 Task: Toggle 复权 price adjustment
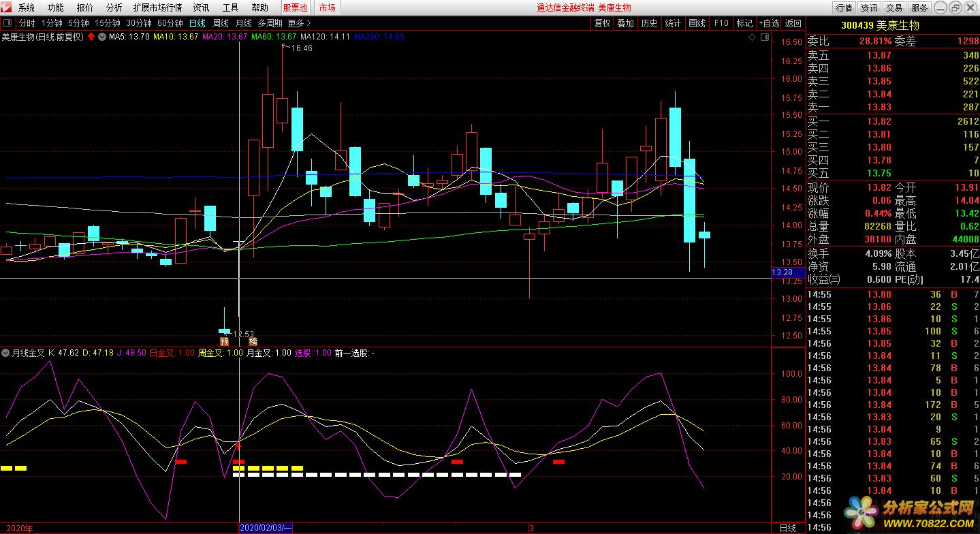[x=602, y=23]
